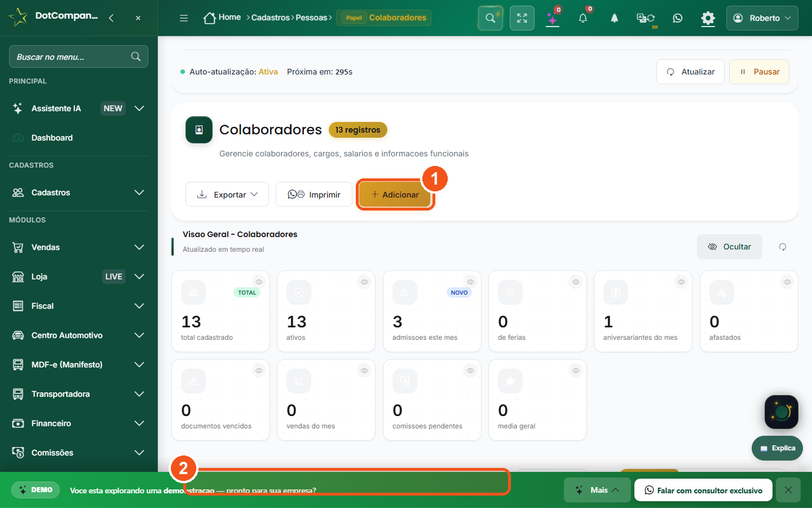
Task: Add a collaborator with Adicionar button
Action: tap(395, 194)
